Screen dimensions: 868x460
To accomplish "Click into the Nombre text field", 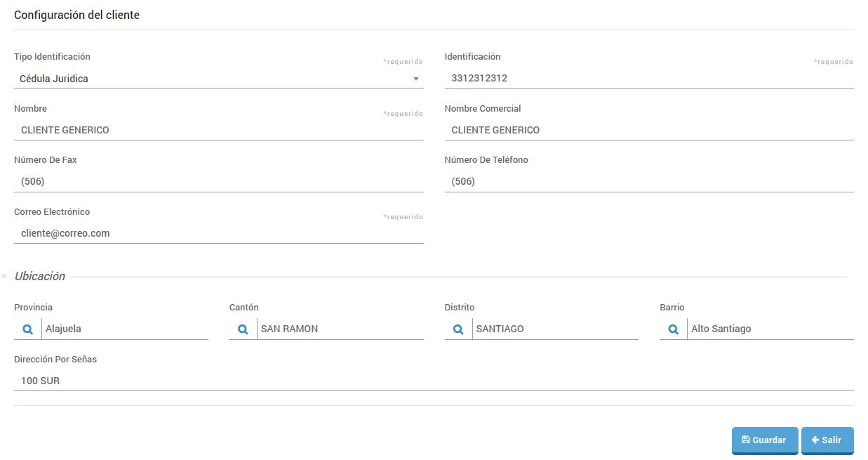I will coord(218,130).
